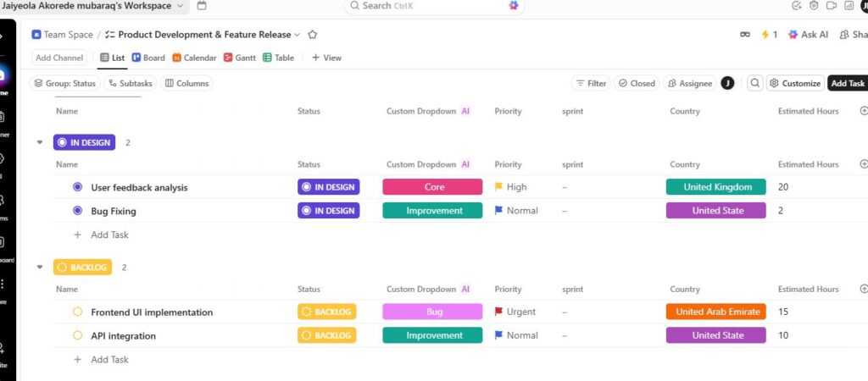Image resolution: width=868 pixels, height=381 pixels.
Task: Click the J assignee avatar
Action: (727, 83)
